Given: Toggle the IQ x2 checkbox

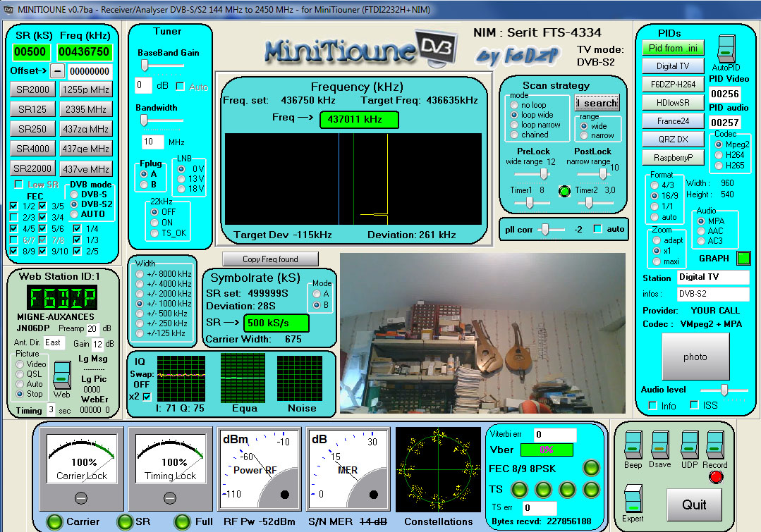Looking at the screenshot, I should [x=147, y=397].
